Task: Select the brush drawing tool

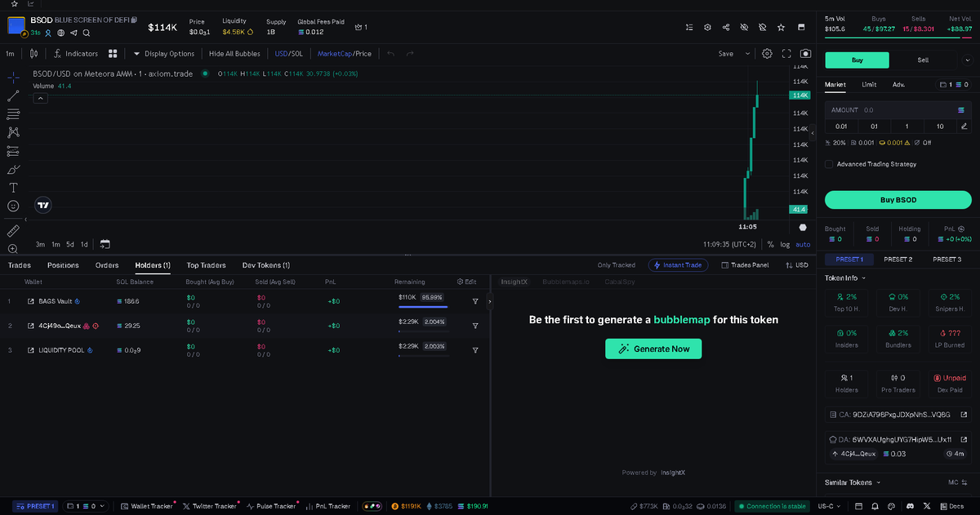Action: coord(13,169)
